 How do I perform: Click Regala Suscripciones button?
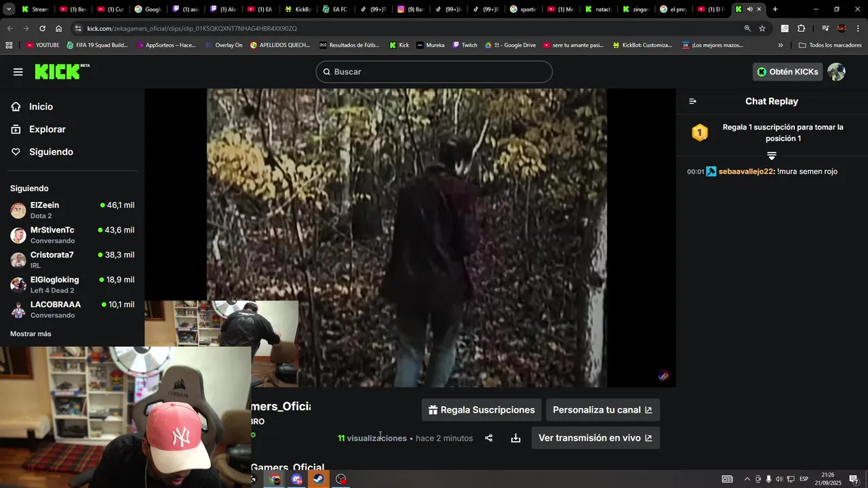pyautogui.click(x=481, y=410)
